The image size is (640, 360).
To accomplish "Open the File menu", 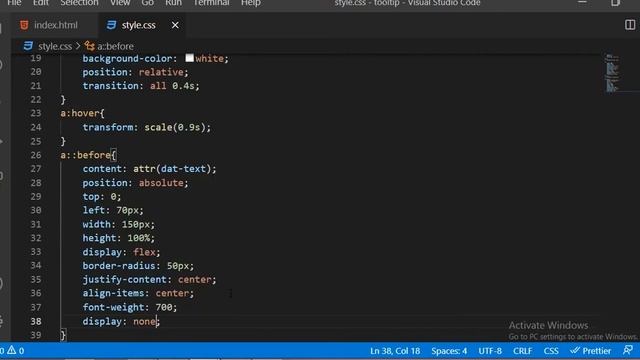I will [14, 3].
